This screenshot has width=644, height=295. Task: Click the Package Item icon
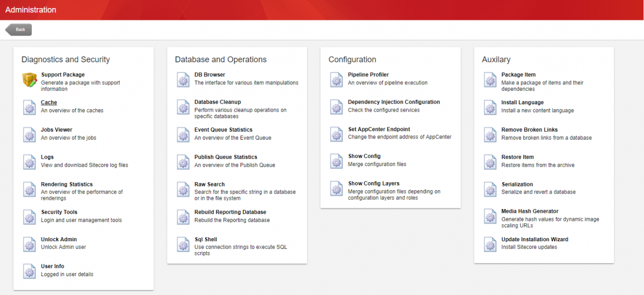[490, 80]
